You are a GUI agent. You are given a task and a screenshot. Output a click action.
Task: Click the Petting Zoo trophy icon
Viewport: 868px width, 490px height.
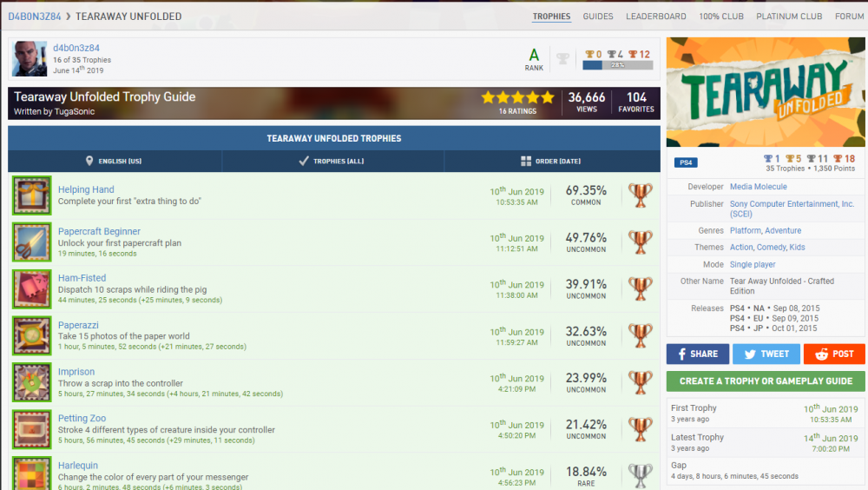click(31, 430)
